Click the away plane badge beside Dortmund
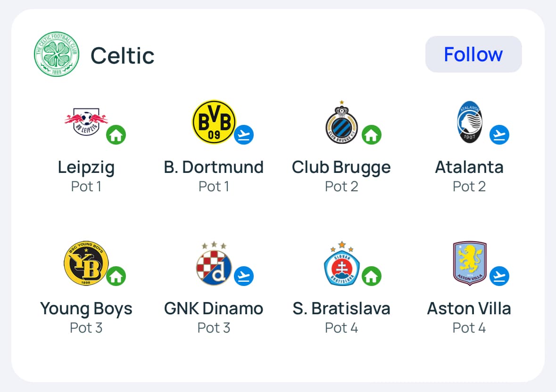Image resolution: width=556 pixels, height=392 pixels. click(x=244, y=135)
